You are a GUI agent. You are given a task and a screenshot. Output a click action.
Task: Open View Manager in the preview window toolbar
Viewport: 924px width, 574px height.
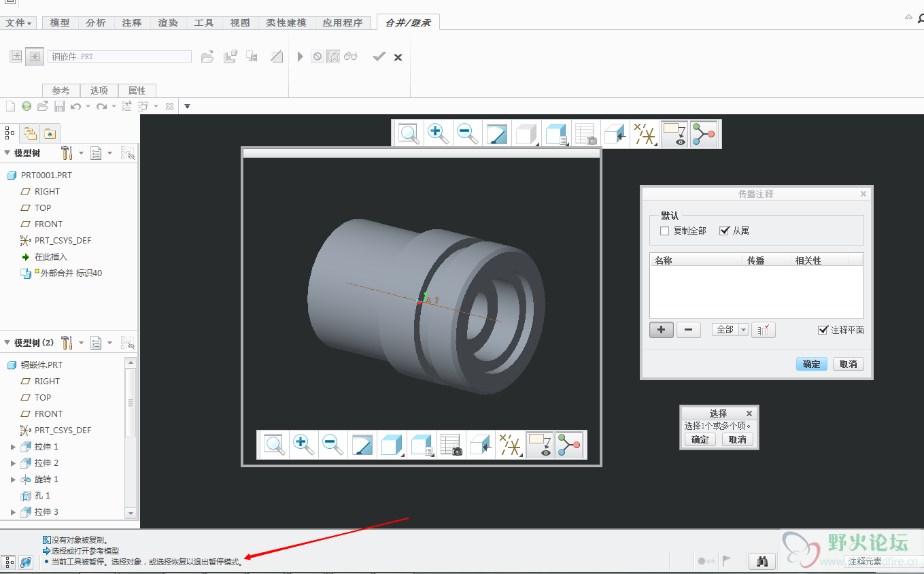tap(451, 445)
